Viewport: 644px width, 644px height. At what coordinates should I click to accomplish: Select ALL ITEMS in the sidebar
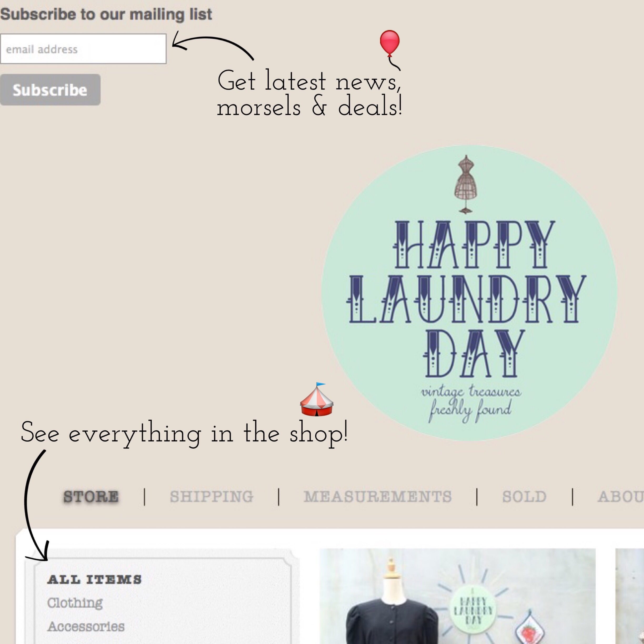pos(94,580)
